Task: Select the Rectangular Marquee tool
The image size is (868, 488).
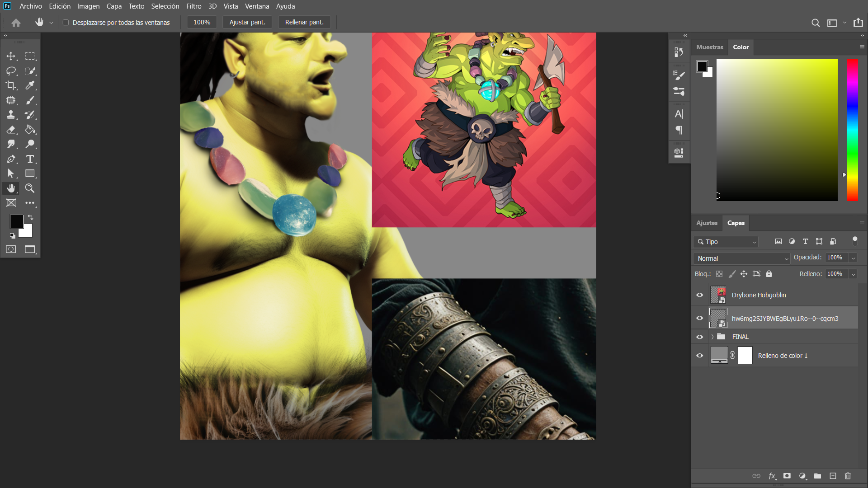Action: (30, 56)
